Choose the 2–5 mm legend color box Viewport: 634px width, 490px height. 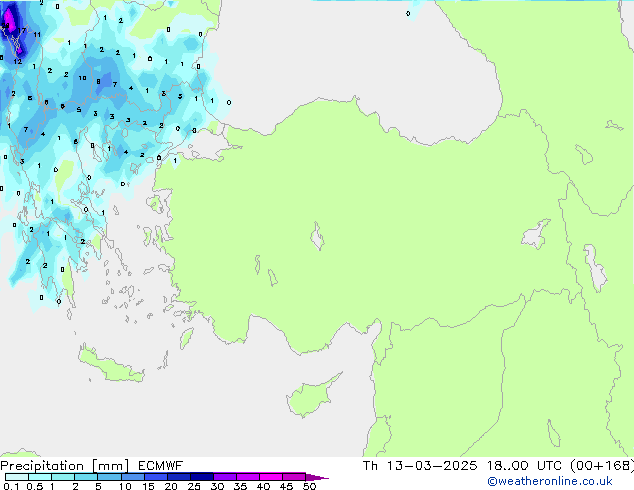[86, 477]
